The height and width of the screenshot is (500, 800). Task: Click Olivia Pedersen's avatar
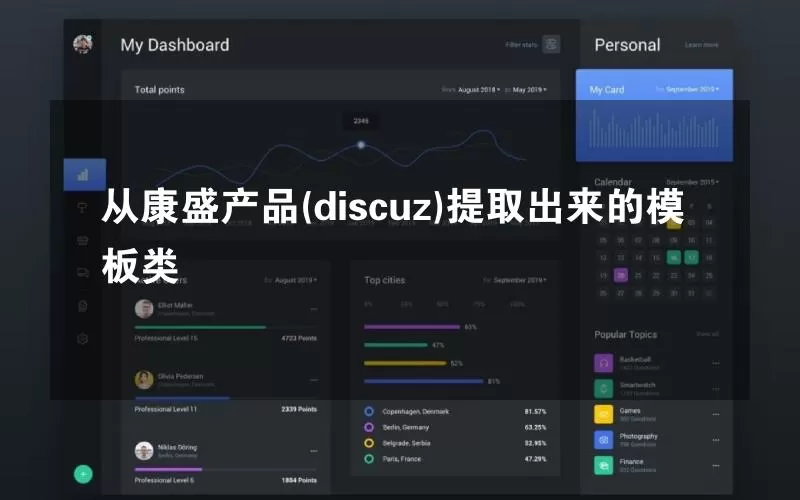pyautogui.click(x=144, y=380)
